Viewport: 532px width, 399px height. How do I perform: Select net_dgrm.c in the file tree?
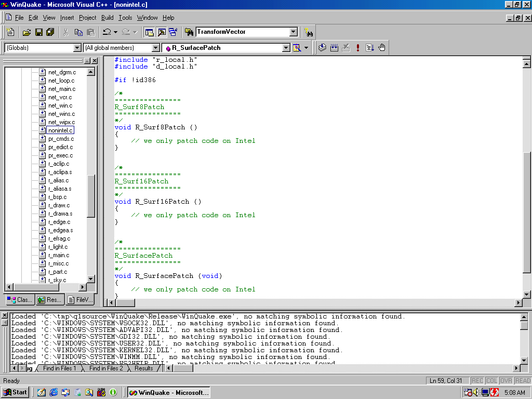62,72
